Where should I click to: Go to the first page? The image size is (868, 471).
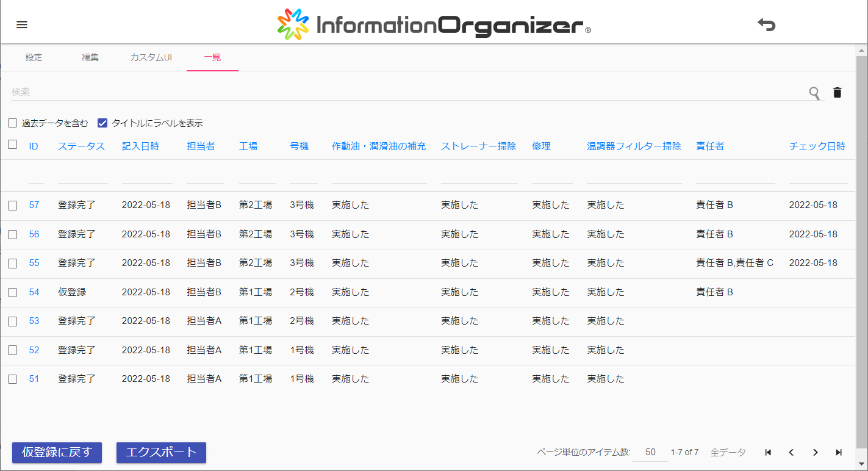[x=768, y=452]
